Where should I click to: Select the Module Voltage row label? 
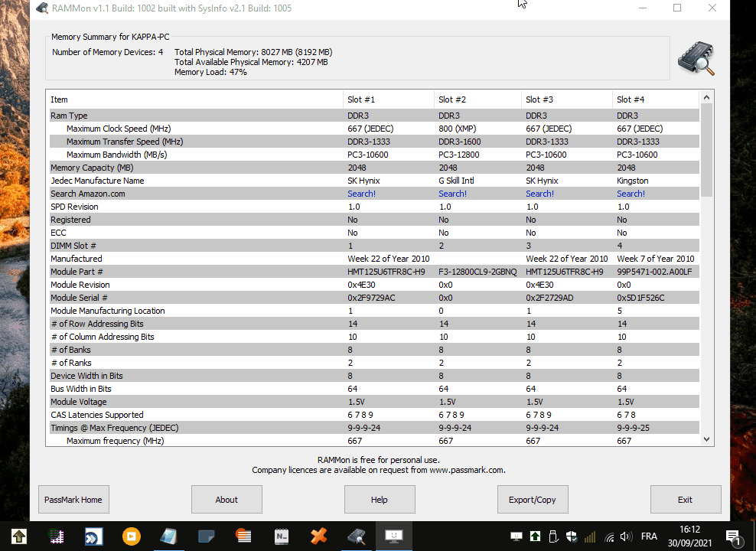[x=79, y=402]
